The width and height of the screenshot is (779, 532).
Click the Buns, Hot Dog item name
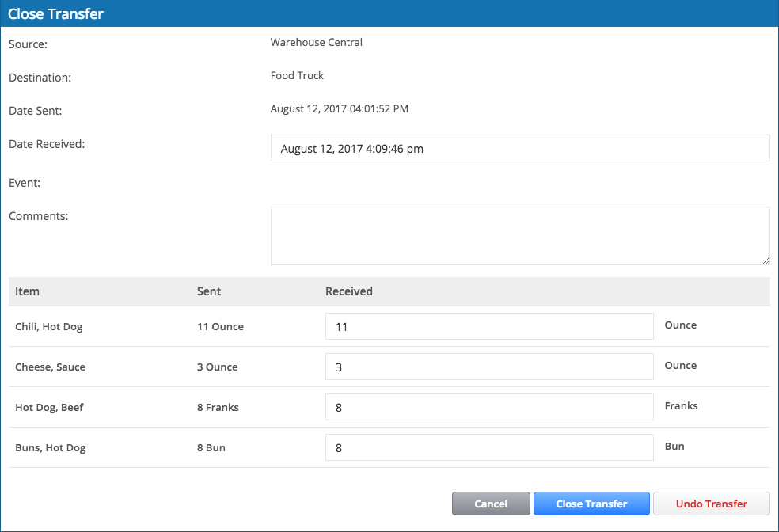50,448
